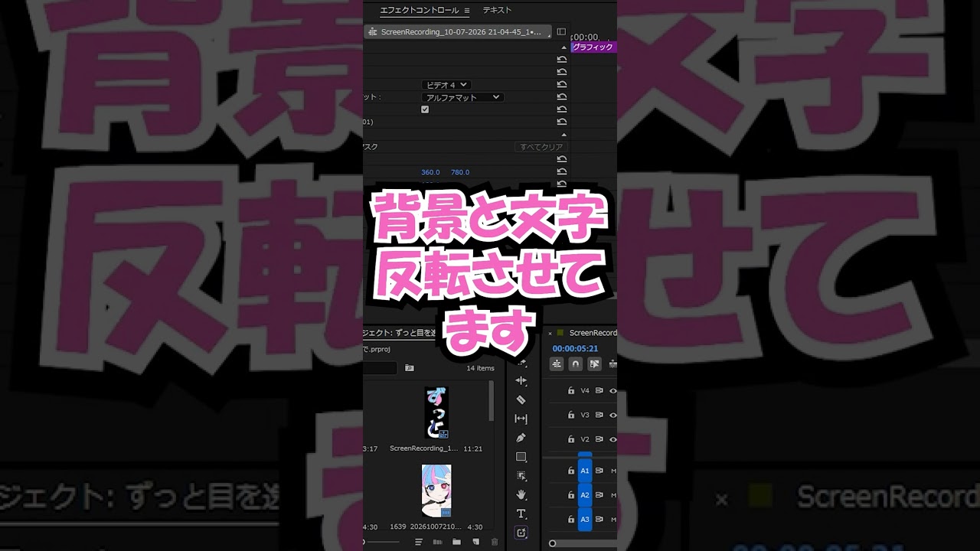Click the New Item icon in project panel
The image size is (980, 551).
pyautogui.click(x=475, y=542)
